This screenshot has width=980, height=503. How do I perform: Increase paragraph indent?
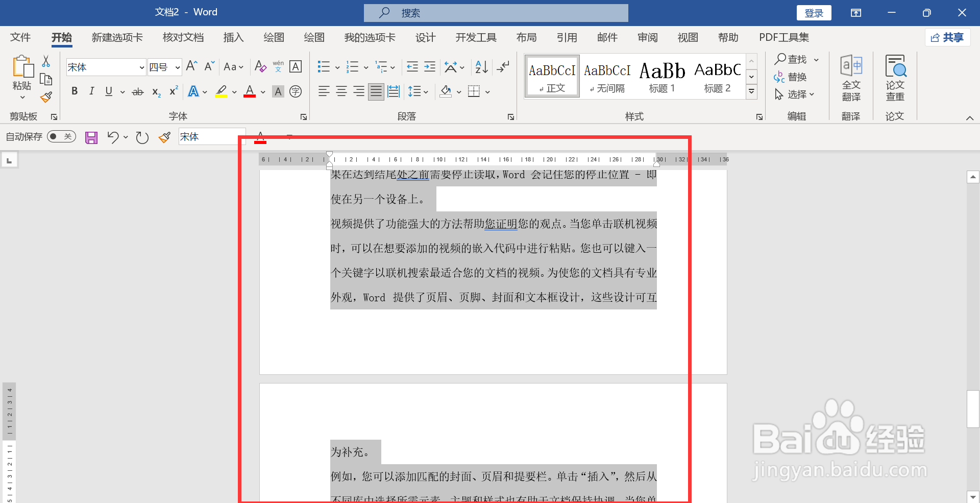pyautogui.click(x=430, y=67)
